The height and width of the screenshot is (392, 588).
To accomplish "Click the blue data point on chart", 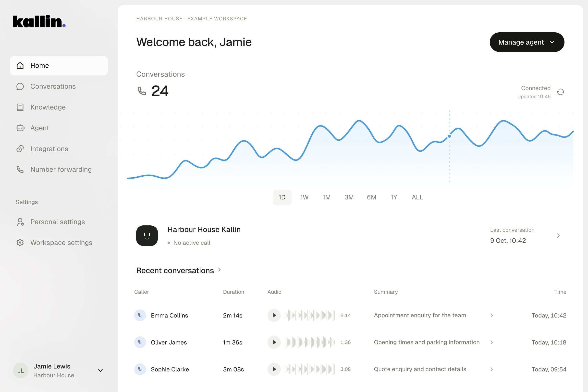I will coord(449,136).
